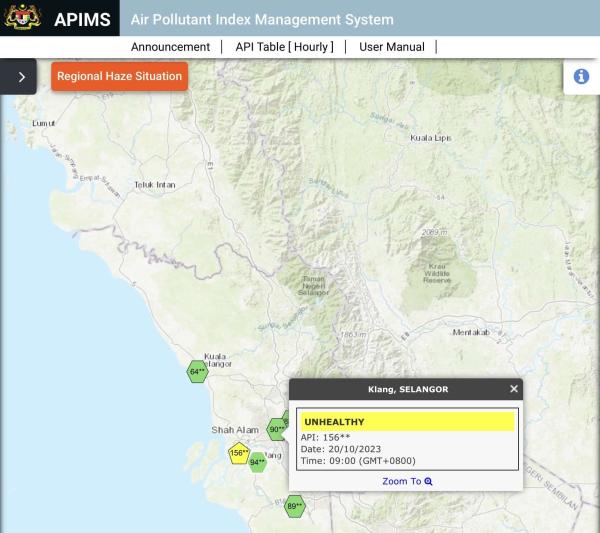The width and height of the screenshot is (600, 533).
Task: Click the Teluk Intan label on map
Action: pos(154,185)
